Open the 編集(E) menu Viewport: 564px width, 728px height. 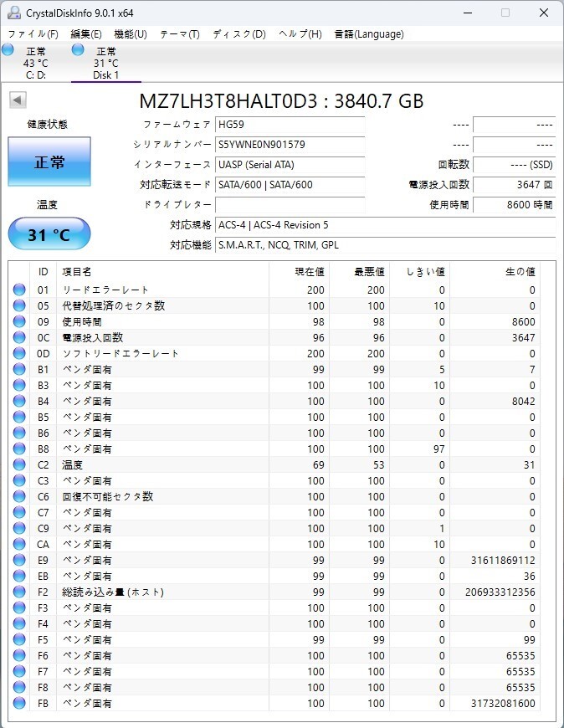tap(86, 34)
